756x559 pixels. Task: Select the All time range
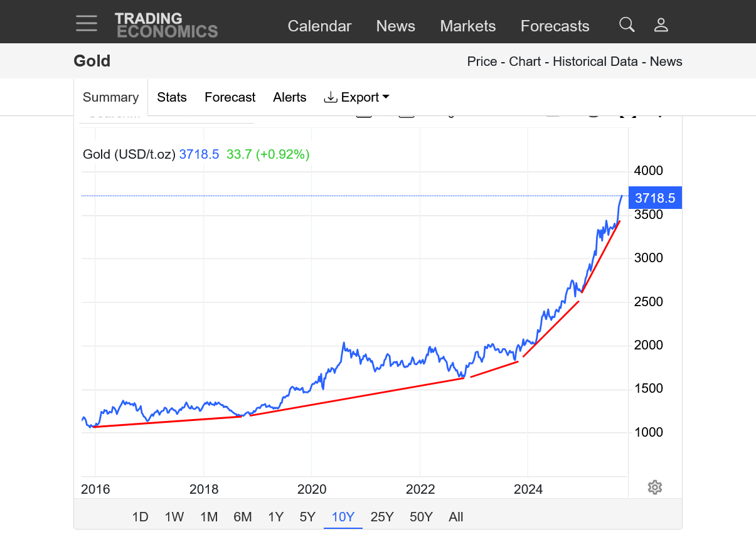455,517
